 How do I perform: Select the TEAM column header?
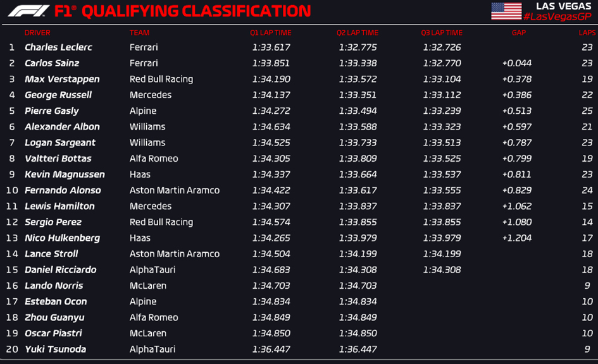(x=139, y=33)
